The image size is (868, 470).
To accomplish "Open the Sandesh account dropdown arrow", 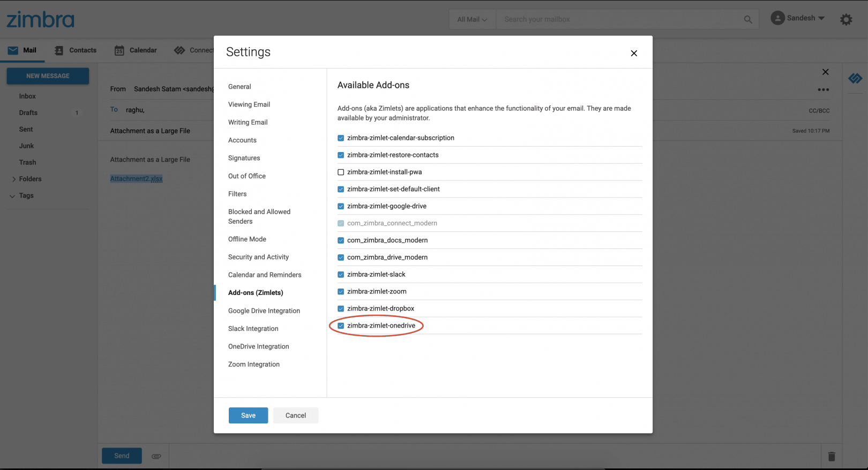I will point(821,18).
